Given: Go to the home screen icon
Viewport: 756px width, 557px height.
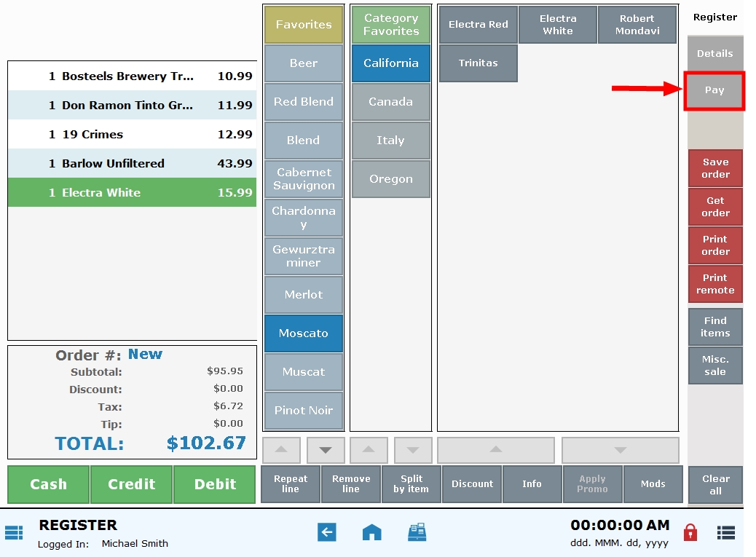Looking at the screenshot, I should [x=371, y=532].
